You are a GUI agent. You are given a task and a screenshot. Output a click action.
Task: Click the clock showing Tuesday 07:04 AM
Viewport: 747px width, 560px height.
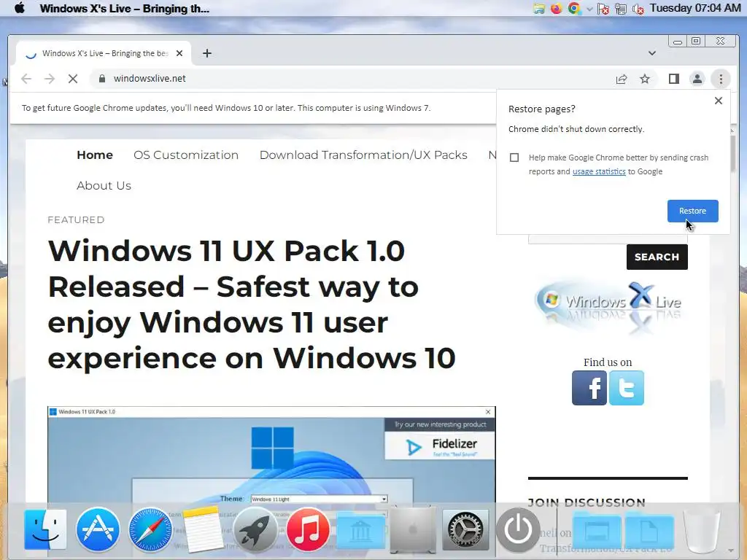point(695,8)
